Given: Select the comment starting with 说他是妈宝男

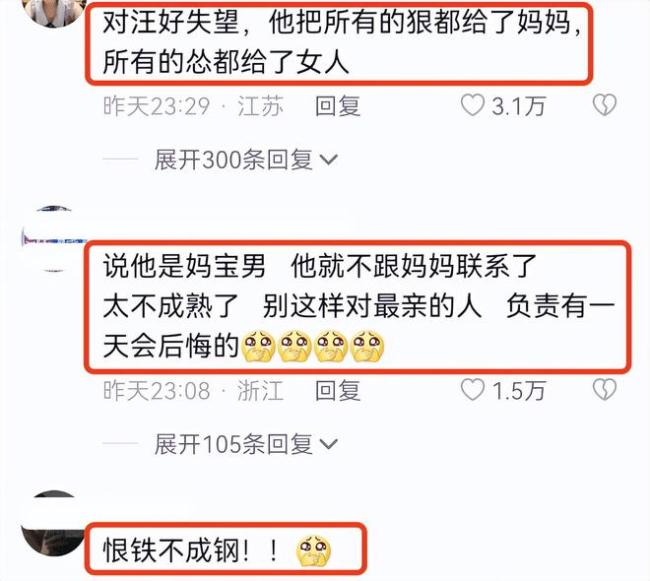Looking at the screenshot, I should (x=358, y=306).
